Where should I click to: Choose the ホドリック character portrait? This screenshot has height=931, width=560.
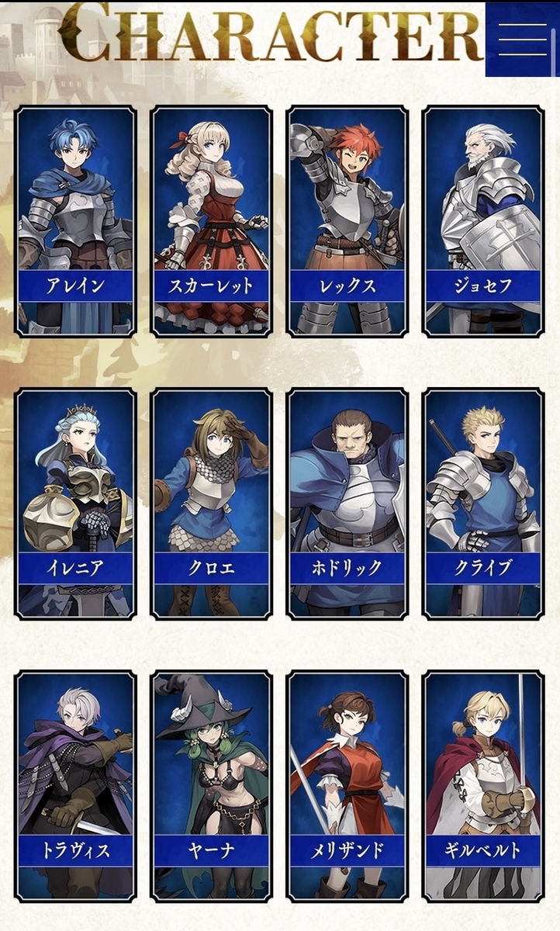tap(347, 504)
